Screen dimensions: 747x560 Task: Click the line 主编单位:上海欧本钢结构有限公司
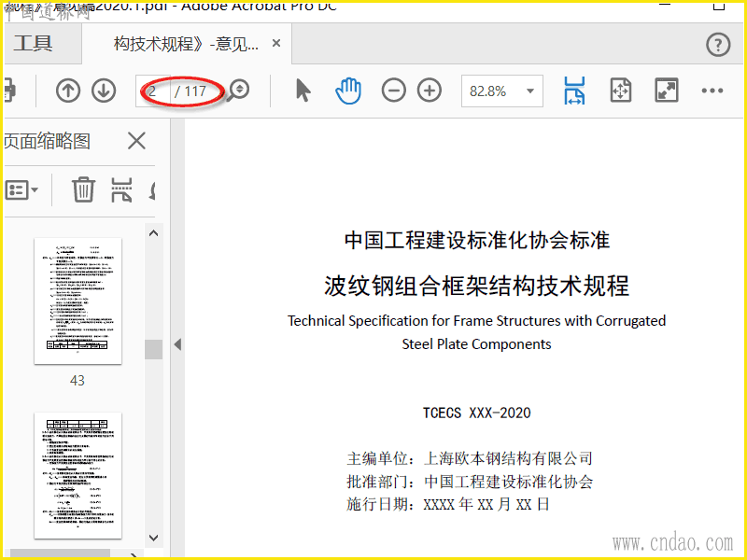[470, 458]
